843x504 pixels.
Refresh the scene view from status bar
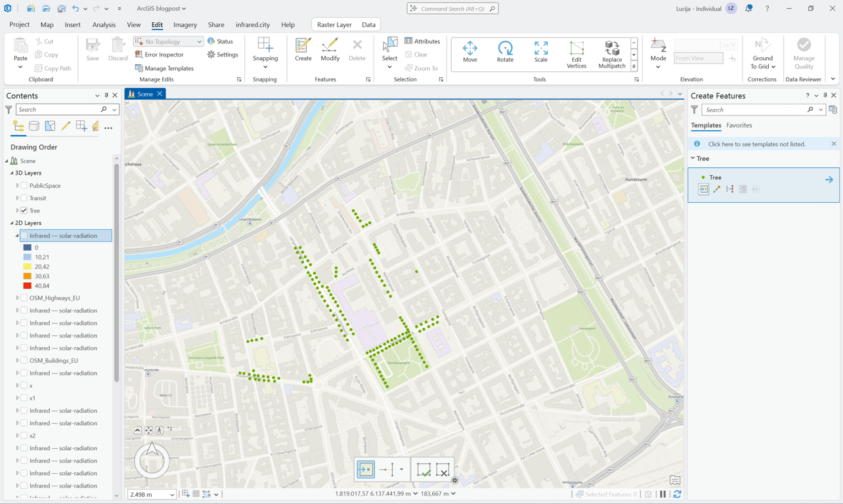[677, 494]
